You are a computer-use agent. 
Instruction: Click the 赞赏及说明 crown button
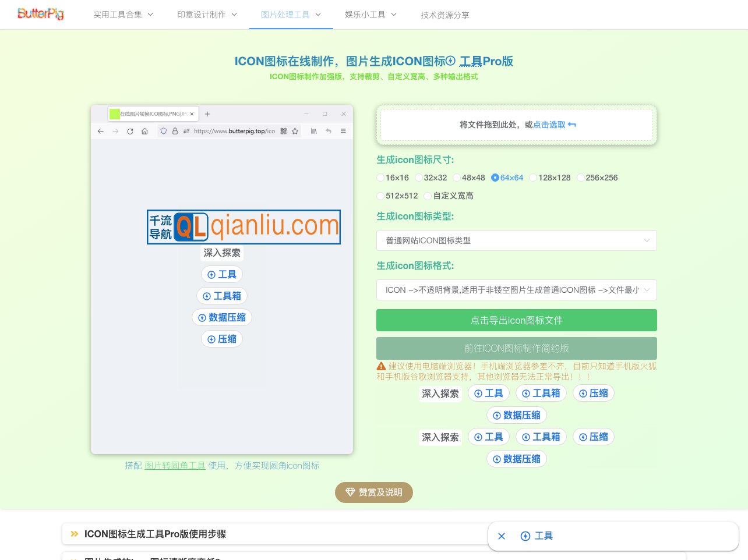click(373, 492)
